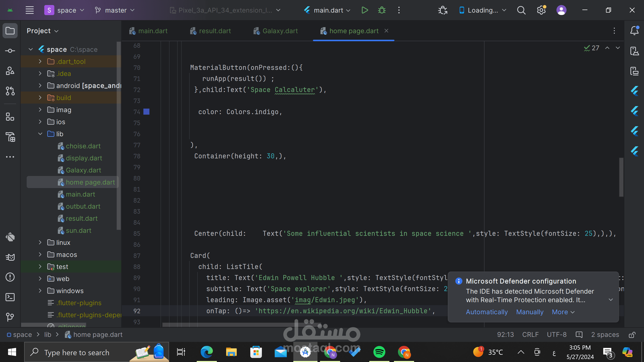Open the Device Manager tool window
The width and height of the screenshot is (644, 362).
pos(634,51)
